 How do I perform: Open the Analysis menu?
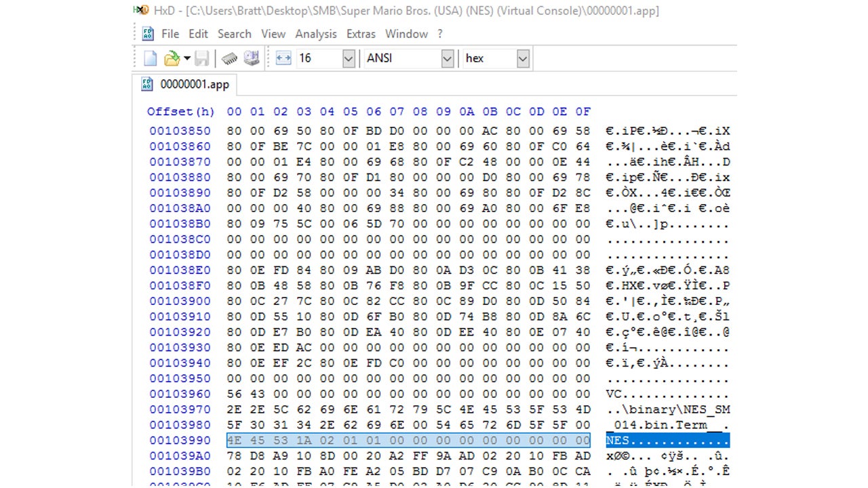pos(315,34)
